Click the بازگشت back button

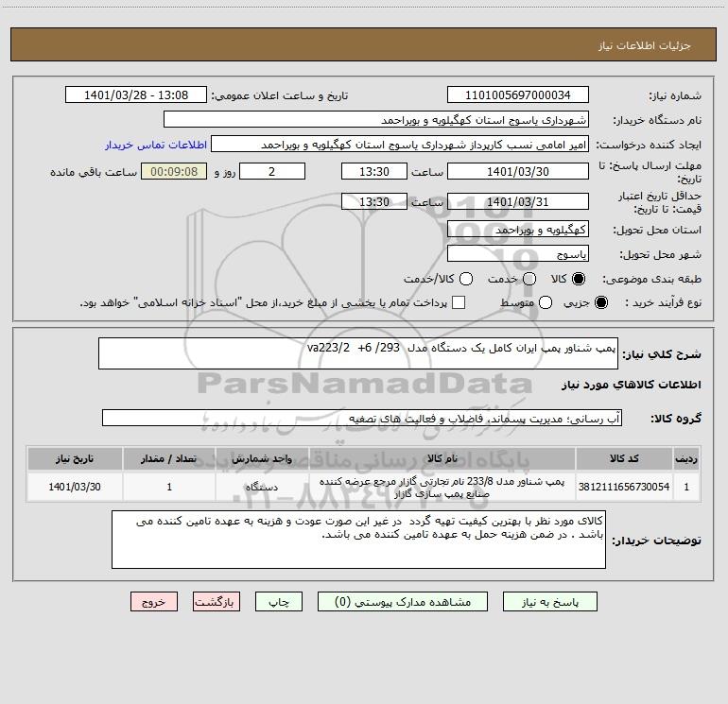coord(217,601)
